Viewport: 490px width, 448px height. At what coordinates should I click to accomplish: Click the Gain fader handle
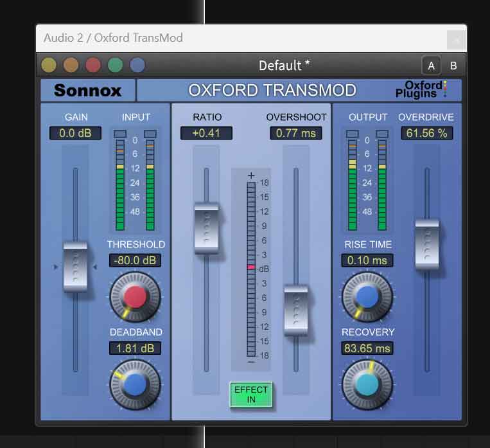coord(75,266)
